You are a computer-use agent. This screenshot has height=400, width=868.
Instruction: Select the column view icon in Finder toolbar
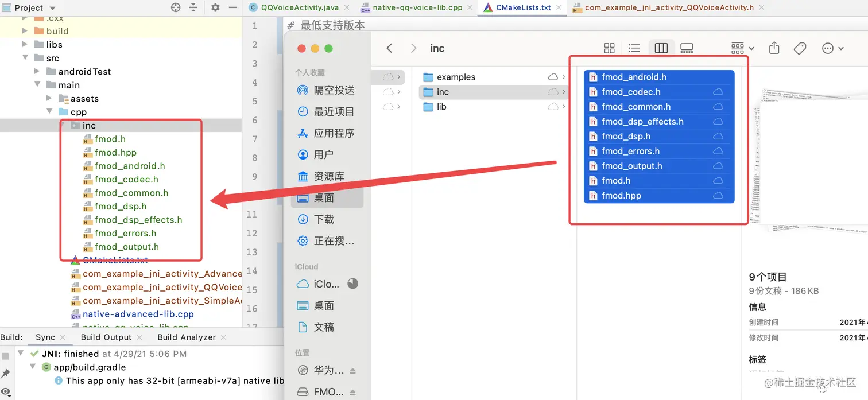click(661, 48)
